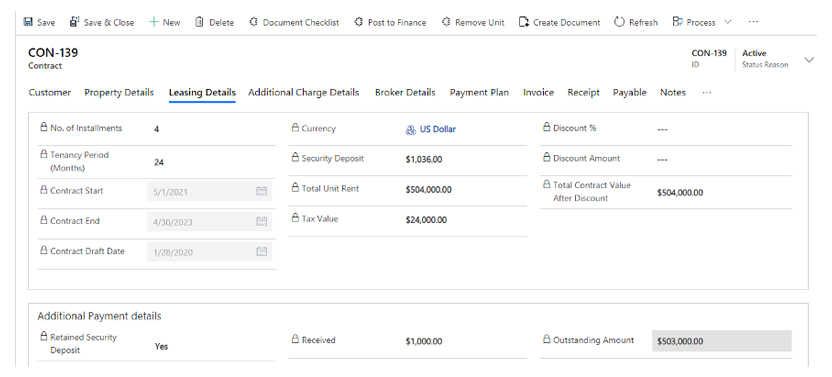Switch to the Payable tab
This screenshot has height=377, width=832.
tap(629, 92)
